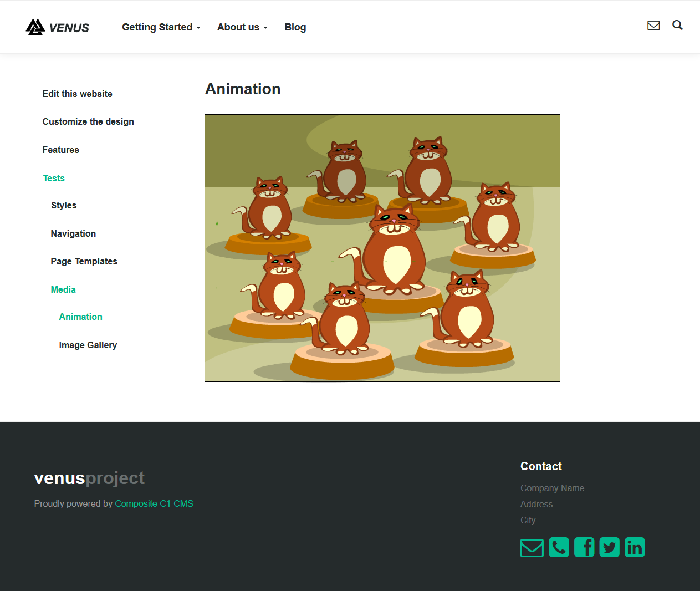Open the envelope mail icon in header
This screenshot has height=591, width=700.
(x=653, y=26)
